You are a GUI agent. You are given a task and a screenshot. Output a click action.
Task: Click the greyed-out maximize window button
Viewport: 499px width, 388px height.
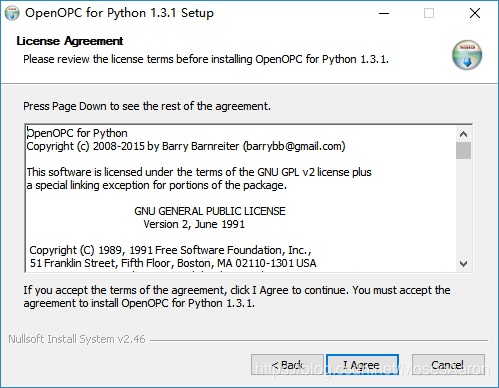coord(429,13)
